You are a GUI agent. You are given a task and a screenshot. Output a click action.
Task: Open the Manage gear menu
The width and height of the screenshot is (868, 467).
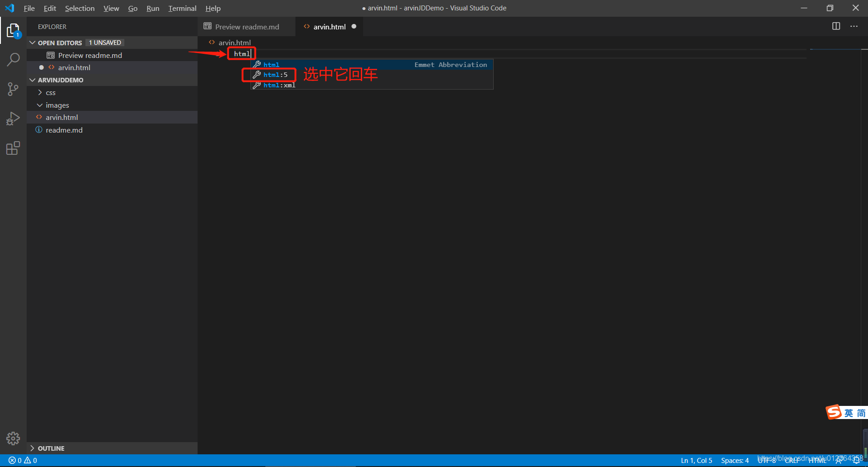[13, 438]
